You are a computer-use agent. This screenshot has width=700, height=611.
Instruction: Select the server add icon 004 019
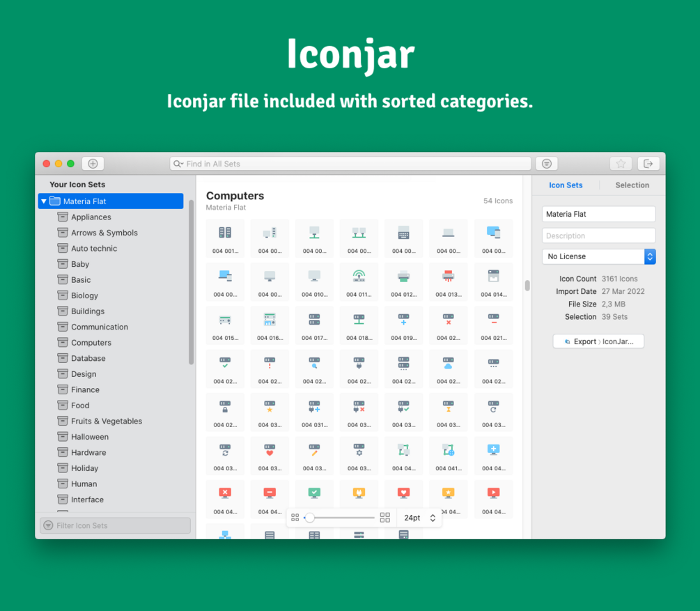click(403, 325)
